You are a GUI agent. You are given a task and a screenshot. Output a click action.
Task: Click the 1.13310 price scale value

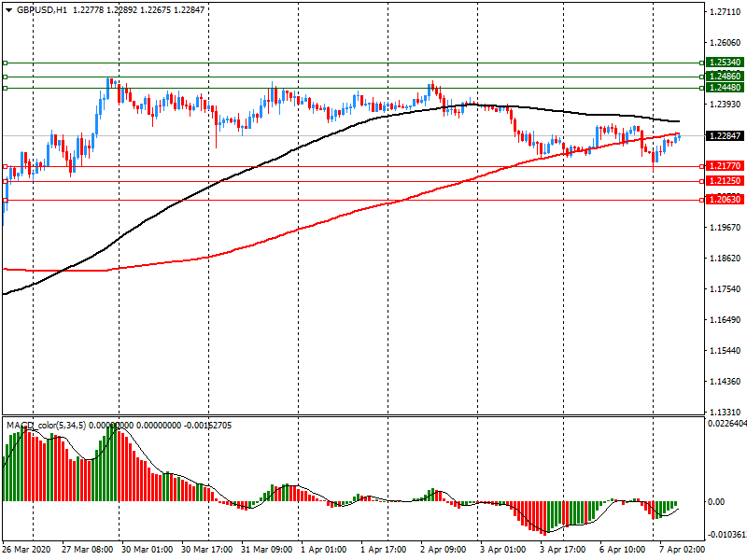(x=726, y=413)
